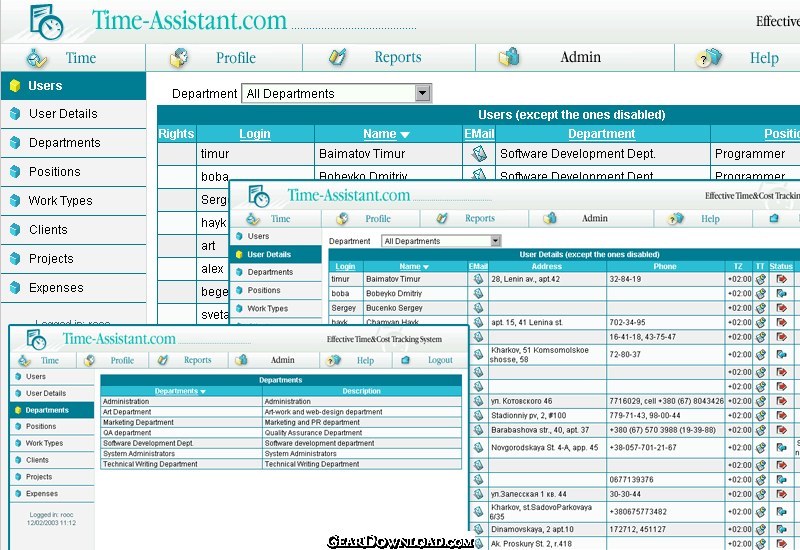Click Reports tab in User Details window

click(480, 218)
